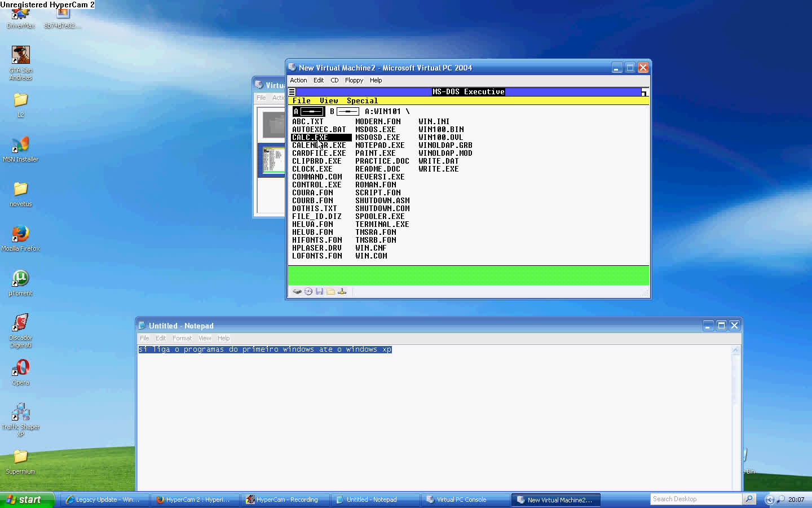
Task: Select COMMAND.COM in the file list
Action: (x=316, y=177)
